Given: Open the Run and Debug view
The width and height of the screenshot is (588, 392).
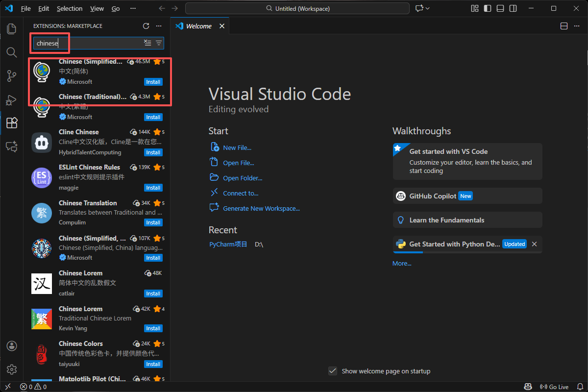Looking at the screenshot, I should (12, 99).
